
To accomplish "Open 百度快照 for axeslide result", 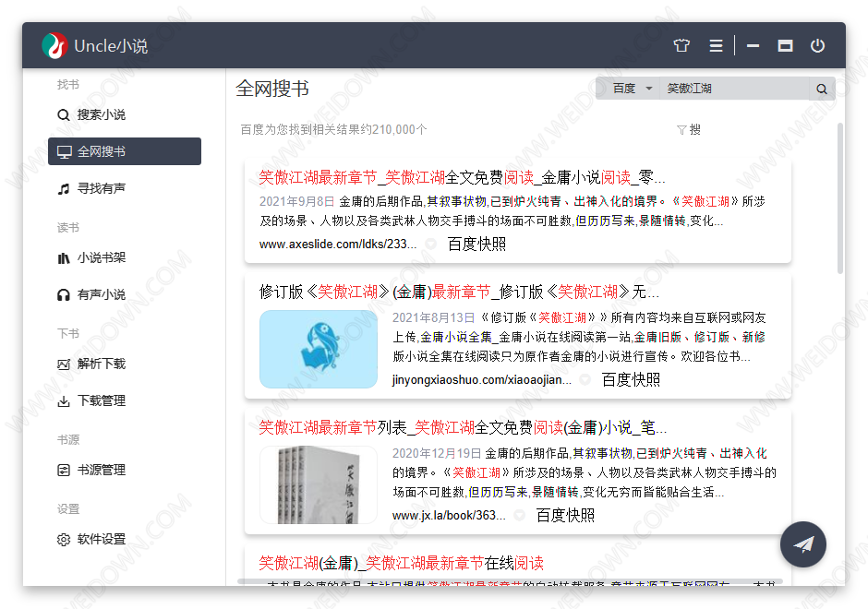I will point(476,244).
